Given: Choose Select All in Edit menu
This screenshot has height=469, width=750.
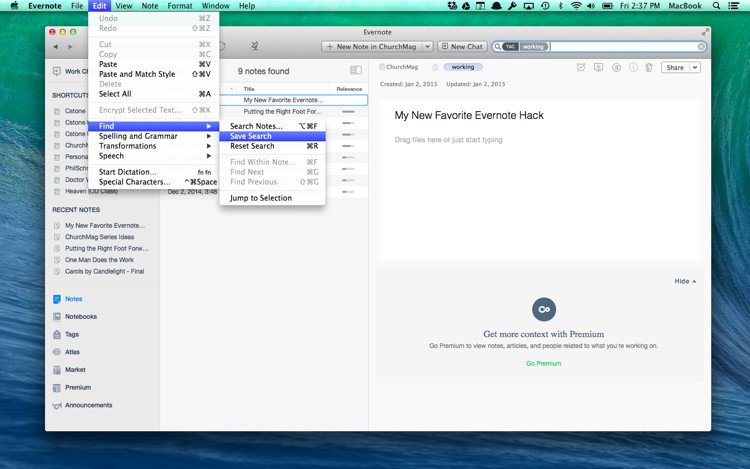Looking at the screenshot, I should point(154,94).
